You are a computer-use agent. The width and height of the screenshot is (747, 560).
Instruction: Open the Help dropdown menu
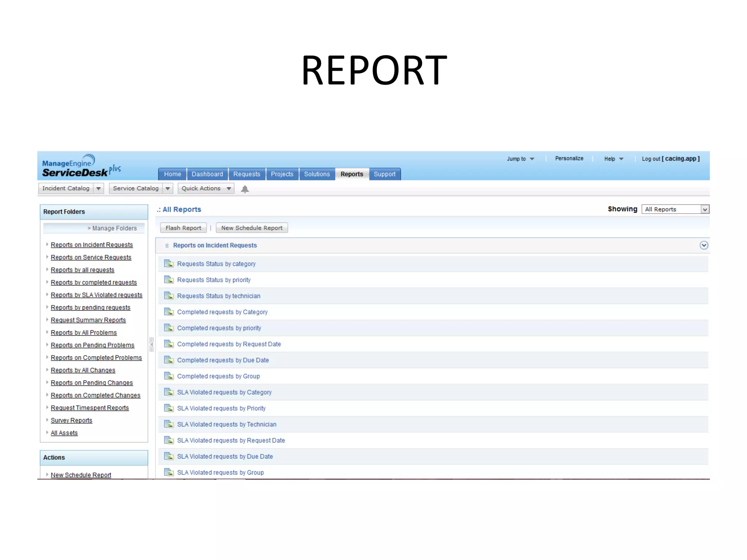pyautogui.click(x=614, y=159)
